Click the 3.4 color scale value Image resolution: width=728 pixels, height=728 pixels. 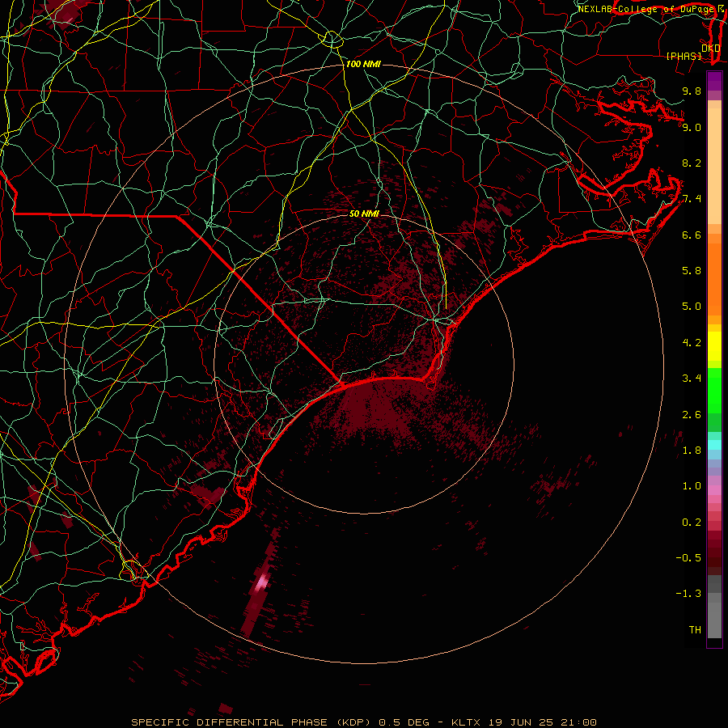pyautogui.click(x=692, y=379)
